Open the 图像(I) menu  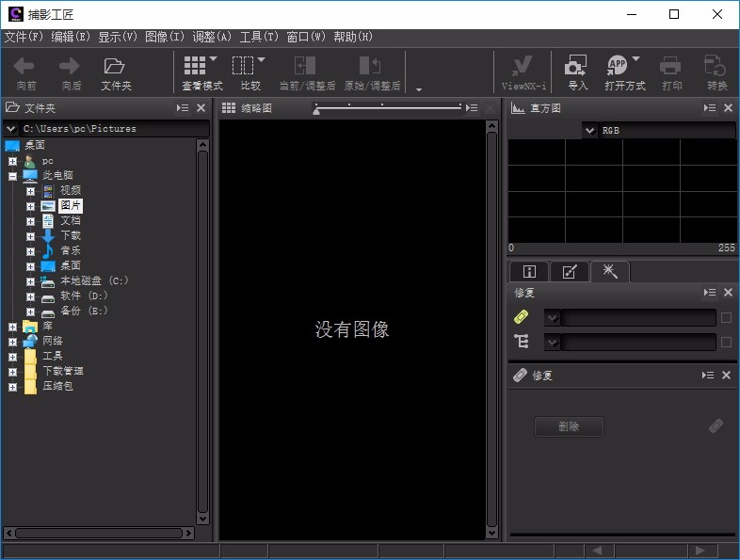pos(165,37)
